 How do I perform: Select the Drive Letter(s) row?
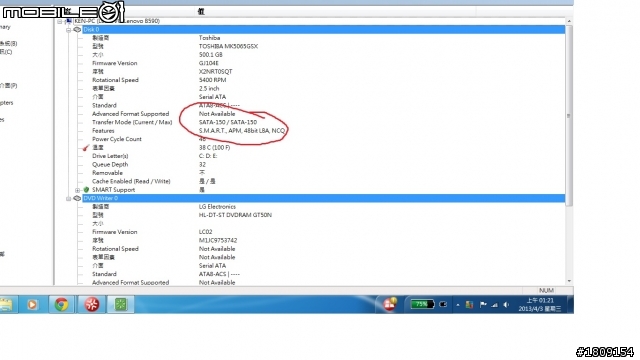(110, 156)
